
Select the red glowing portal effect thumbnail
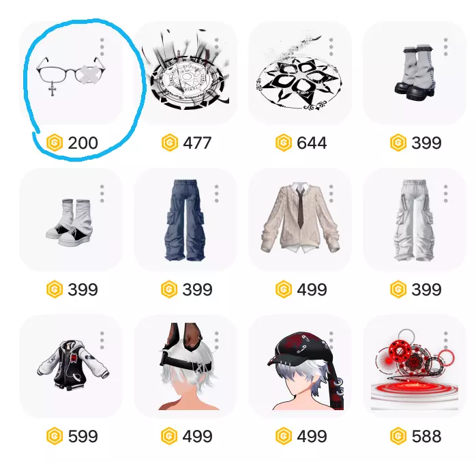tap(415, 366)
